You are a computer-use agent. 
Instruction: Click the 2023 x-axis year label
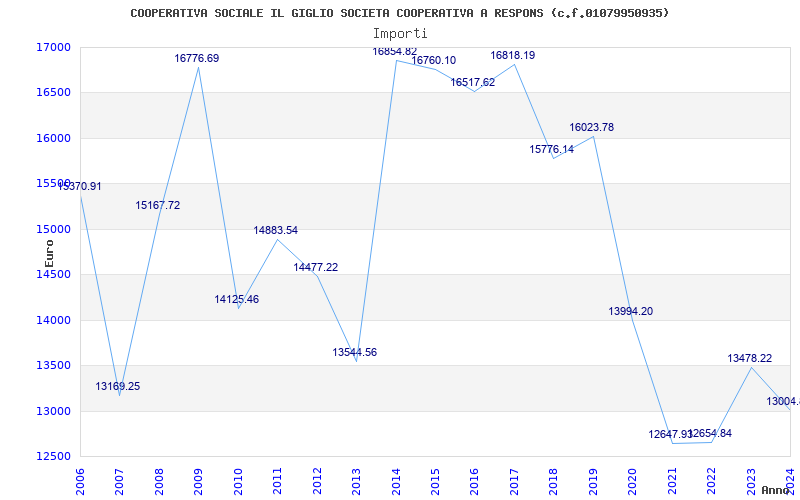pos(751,481)
